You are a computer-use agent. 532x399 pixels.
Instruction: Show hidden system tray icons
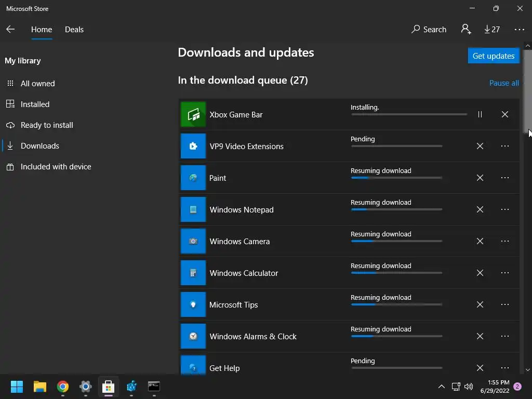coord(442,387)
